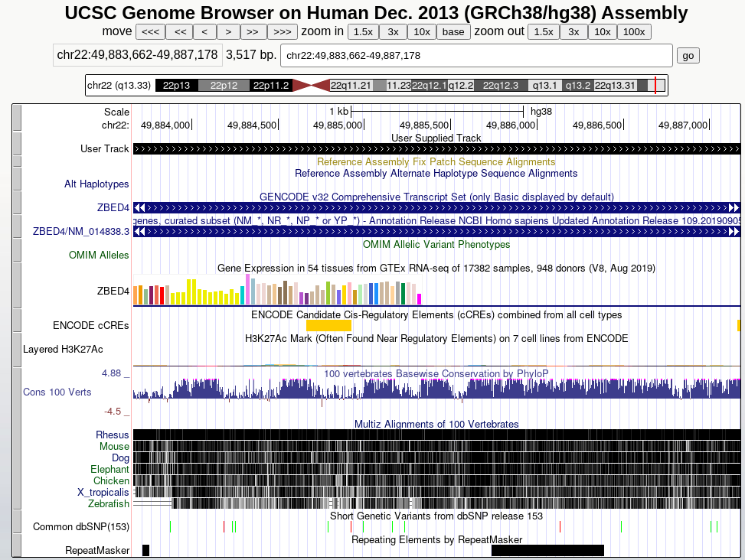The image size is (745, 560).
Task: Click Reference Assembly Fix Patch title
Action: pos(436,162)
